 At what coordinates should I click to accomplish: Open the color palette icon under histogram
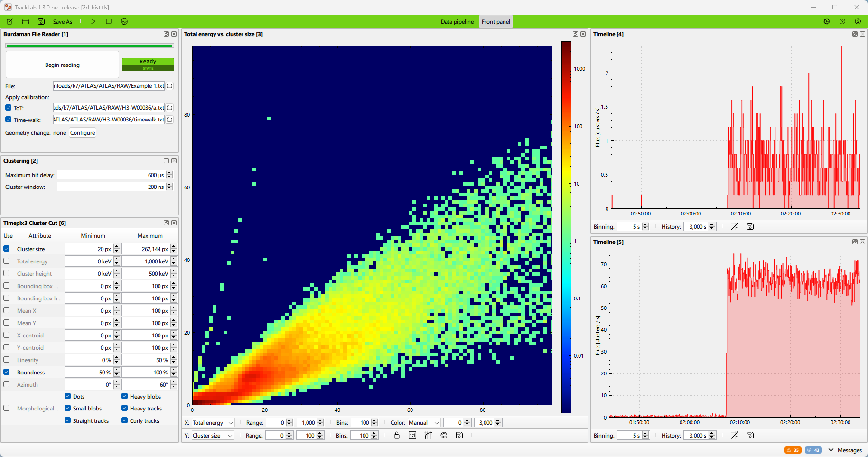pos(444,435)
